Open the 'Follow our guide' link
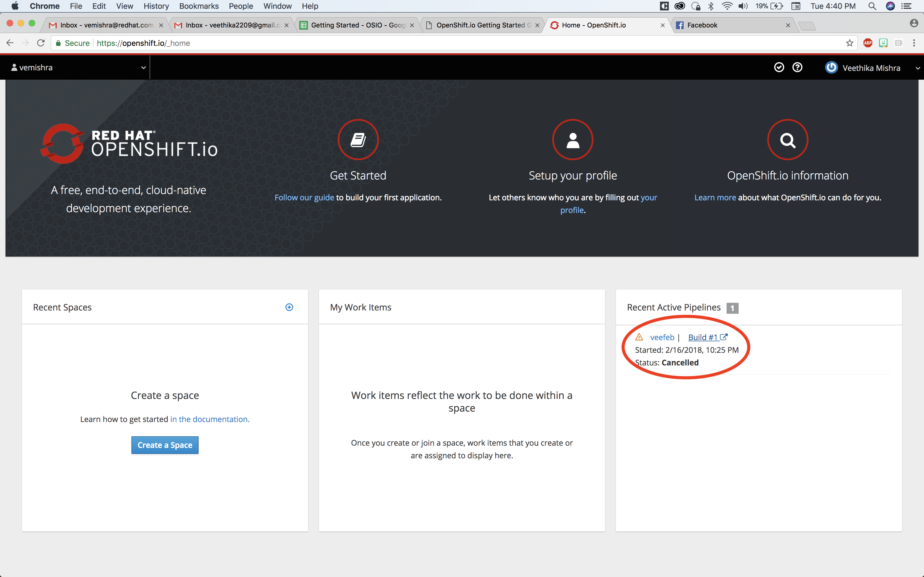This screenshot has width=924, height=577. [x=304, y=197]
